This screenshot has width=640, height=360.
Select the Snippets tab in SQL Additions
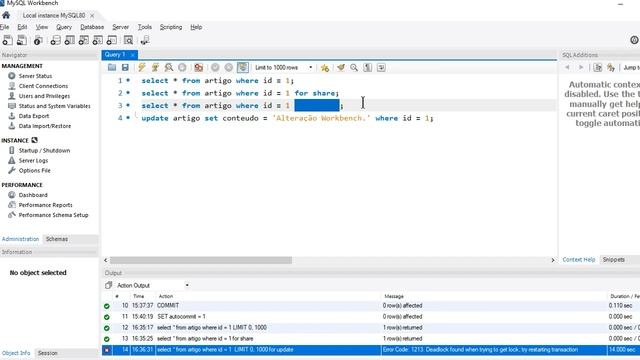click(x=613, y=260)
